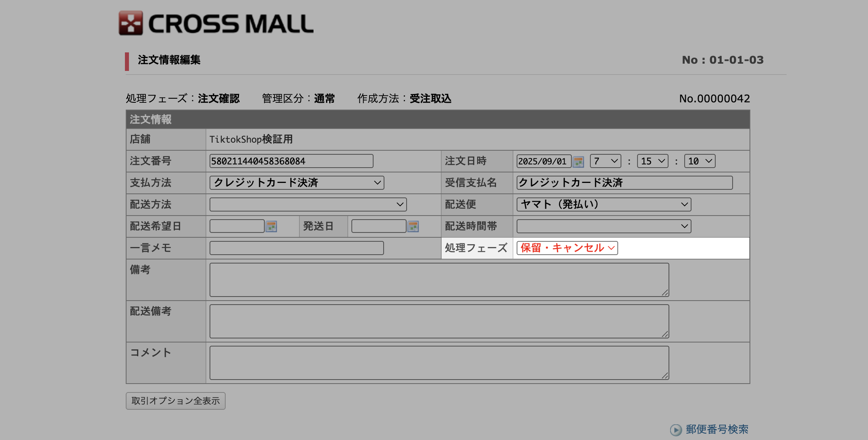Click inside the 備考 textarea

(x=439, y=280)
